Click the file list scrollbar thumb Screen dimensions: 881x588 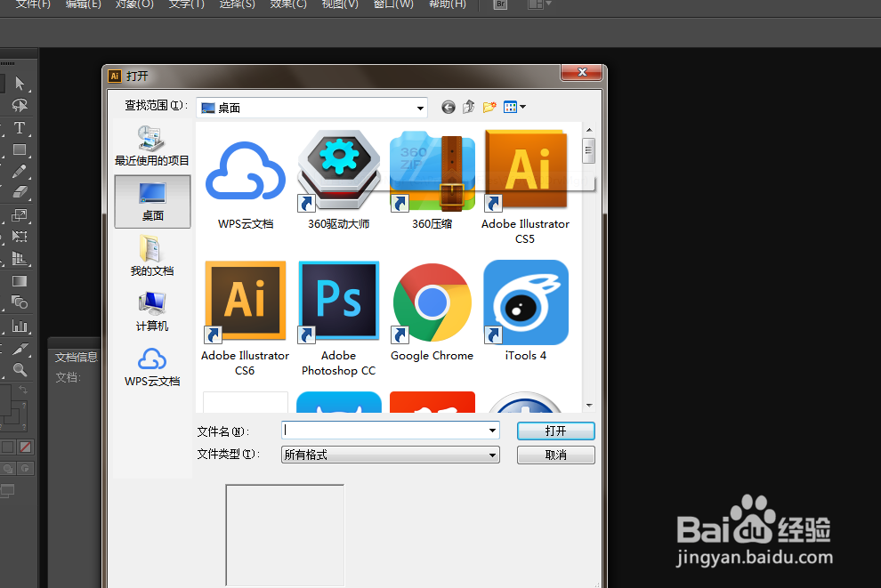(589, 150)
